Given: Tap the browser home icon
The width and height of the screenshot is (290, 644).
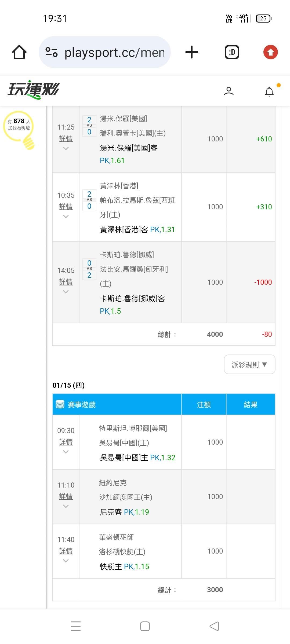Looking at the screenshot, I should (x=19, y=52).
